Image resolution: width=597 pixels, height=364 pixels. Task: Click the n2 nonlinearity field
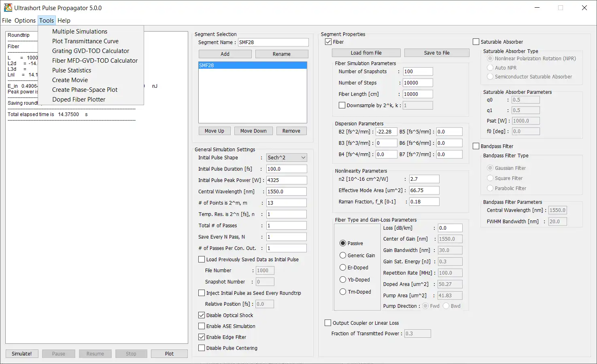point(424,179)
